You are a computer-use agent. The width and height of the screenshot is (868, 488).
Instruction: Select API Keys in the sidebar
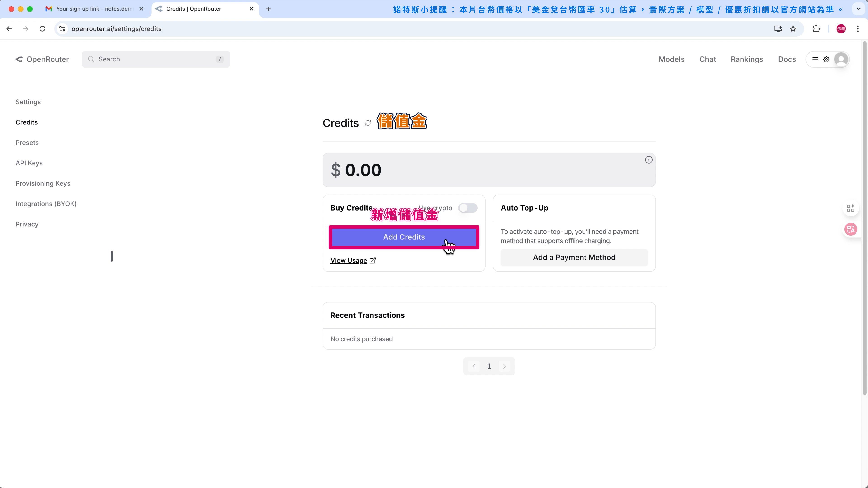click(x=29, y=163)
